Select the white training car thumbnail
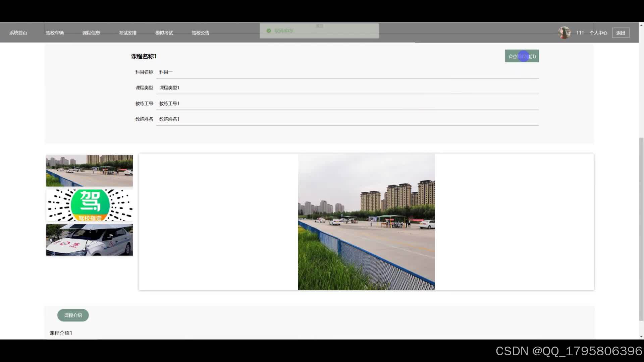Viewport: 644px width, 362px height. tap(89, 240)
